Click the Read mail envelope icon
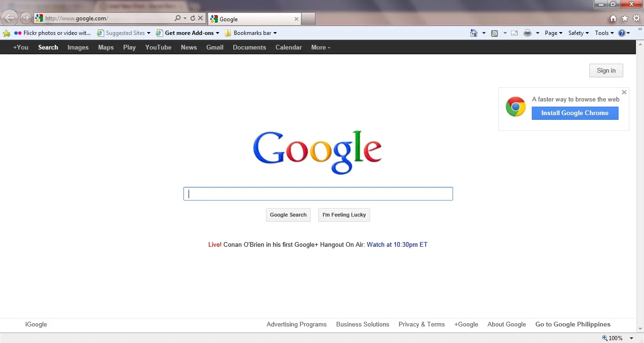This screenshot has width=644, height=343. pyautogui.click(x=514, y=33)
